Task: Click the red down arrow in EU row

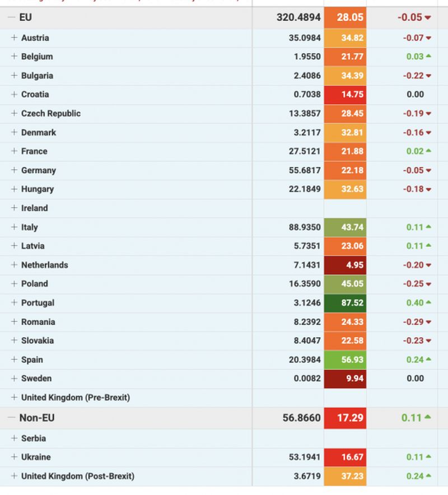Action: pyautogui.click(x=428, y=18)
